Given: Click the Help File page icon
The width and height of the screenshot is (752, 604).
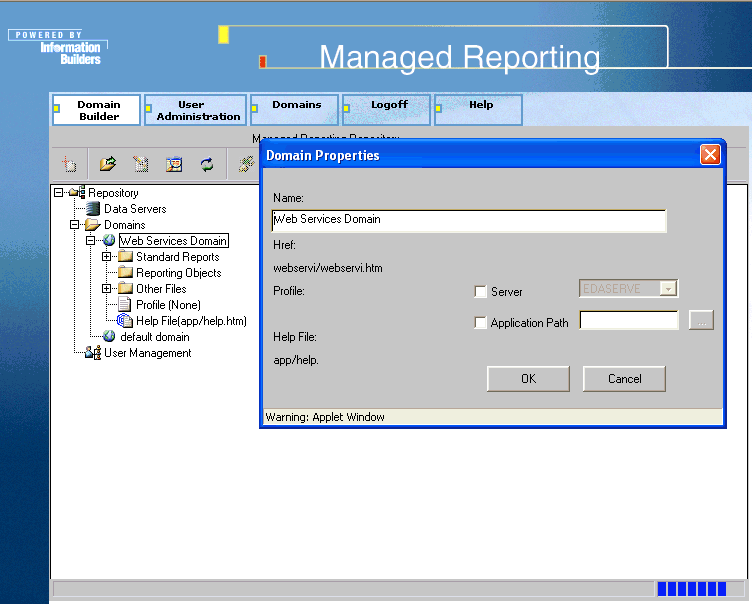Looking at the screenshot, I should 125,320.
